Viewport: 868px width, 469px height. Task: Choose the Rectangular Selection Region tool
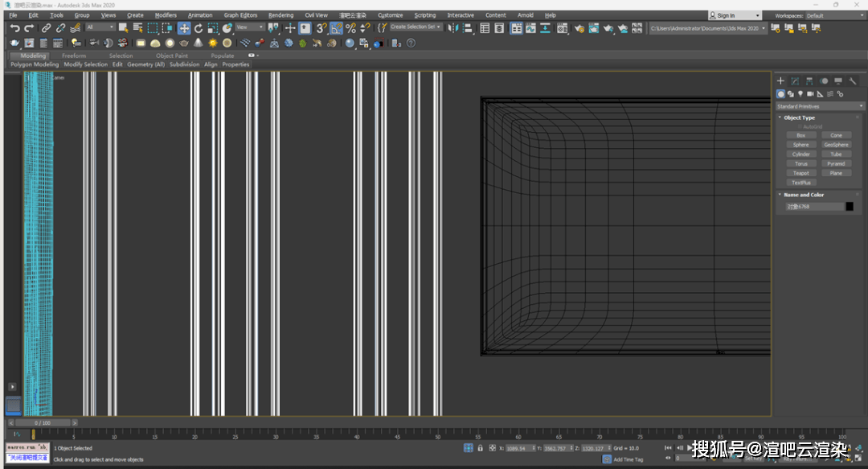pyautogui.click(x=152, y=27)
